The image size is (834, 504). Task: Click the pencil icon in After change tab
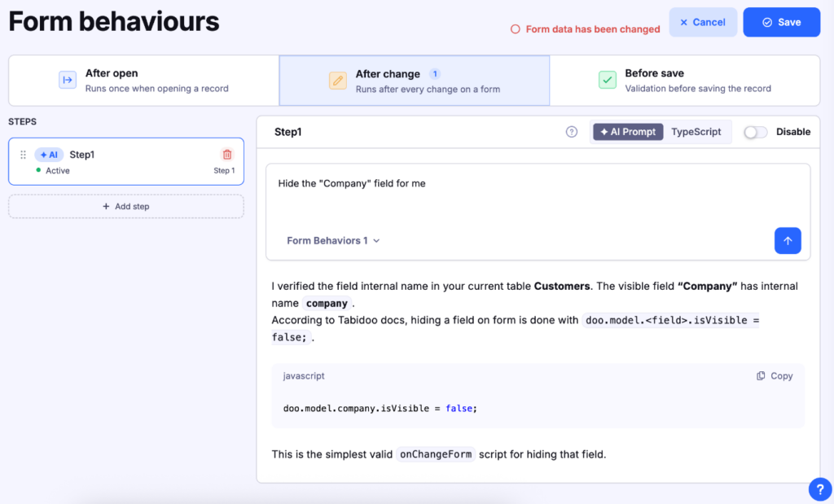point(338,81)
